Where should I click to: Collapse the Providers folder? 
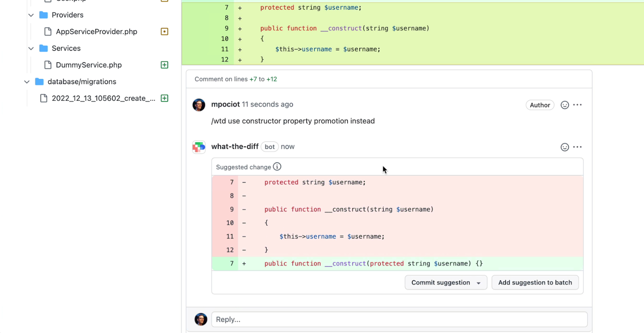[31, 15]
